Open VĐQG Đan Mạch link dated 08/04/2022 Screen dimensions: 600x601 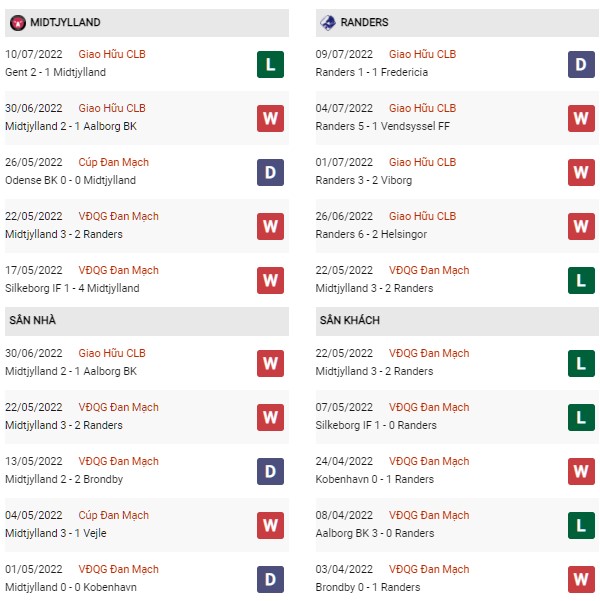(429, 515)
